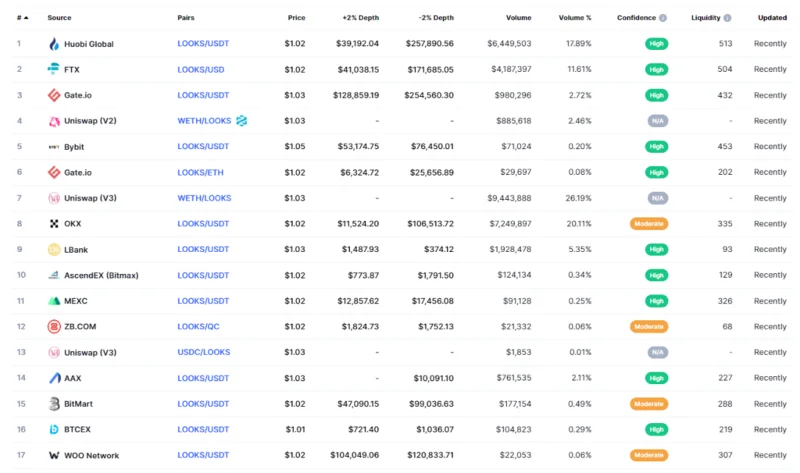Screen dimensions: 800x473
Task: Click liquidity score 513
Action: tap(726, 44)
